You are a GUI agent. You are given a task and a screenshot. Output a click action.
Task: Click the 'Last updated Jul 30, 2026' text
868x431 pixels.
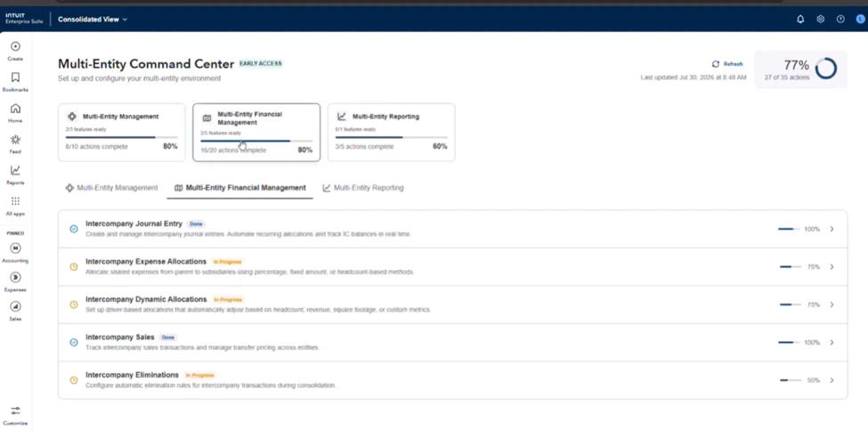tap(694, 77)
